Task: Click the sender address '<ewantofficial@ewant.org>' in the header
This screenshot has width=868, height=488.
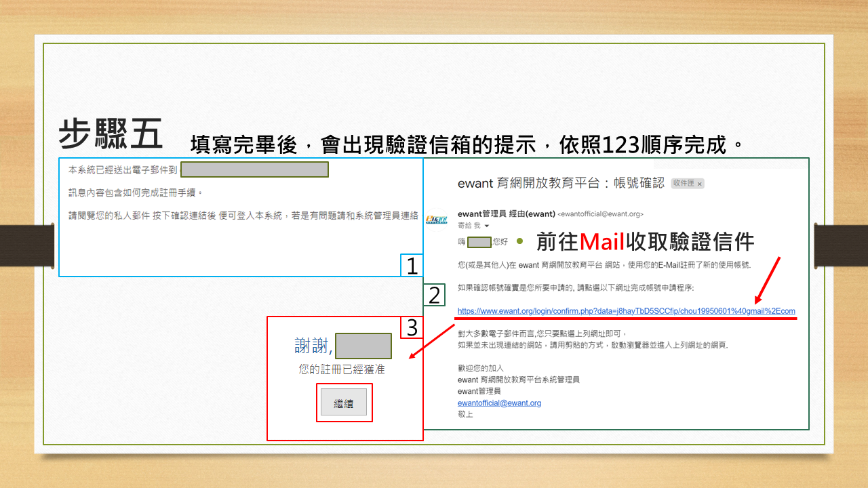Action: [600, 214]
